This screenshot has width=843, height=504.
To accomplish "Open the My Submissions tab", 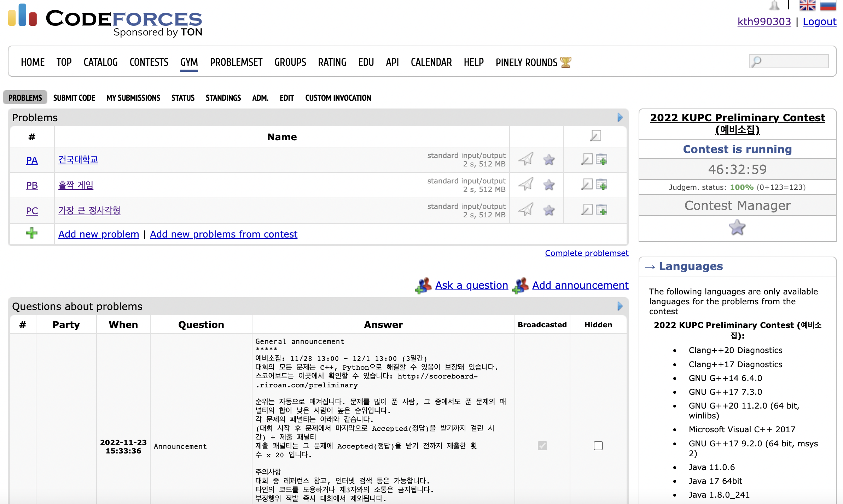I will pos(133,98).
